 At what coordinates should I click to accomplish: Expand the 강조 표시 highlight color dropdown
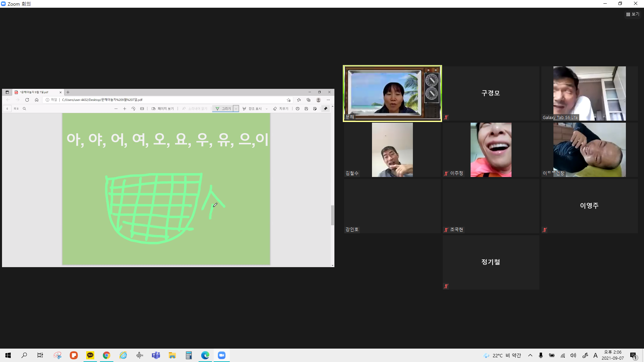click(x=267, y=109)
